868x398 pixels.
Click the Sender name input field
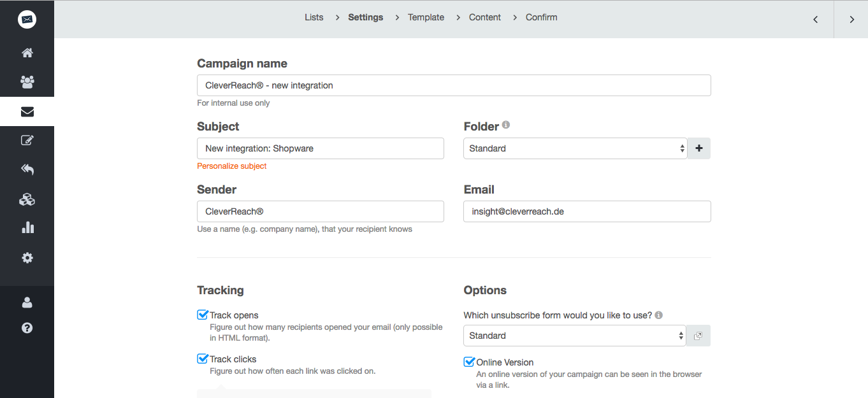click(321, 211)
